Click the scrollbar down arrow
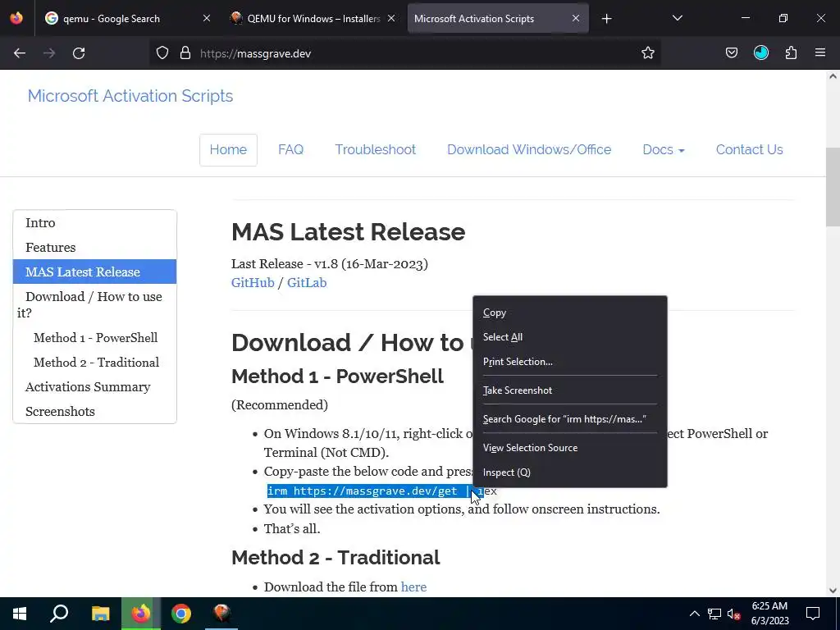 (x=833, y=591)
